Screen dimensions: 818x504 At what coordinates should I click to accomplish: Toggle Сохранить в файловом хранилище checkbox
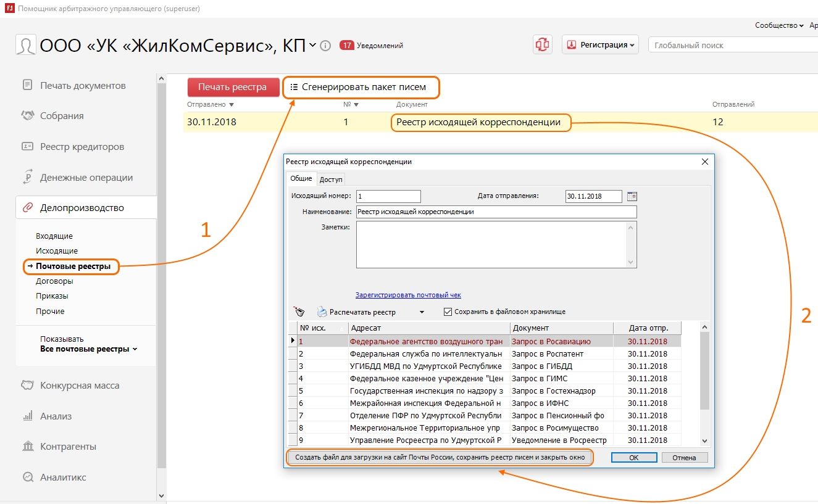448,312
